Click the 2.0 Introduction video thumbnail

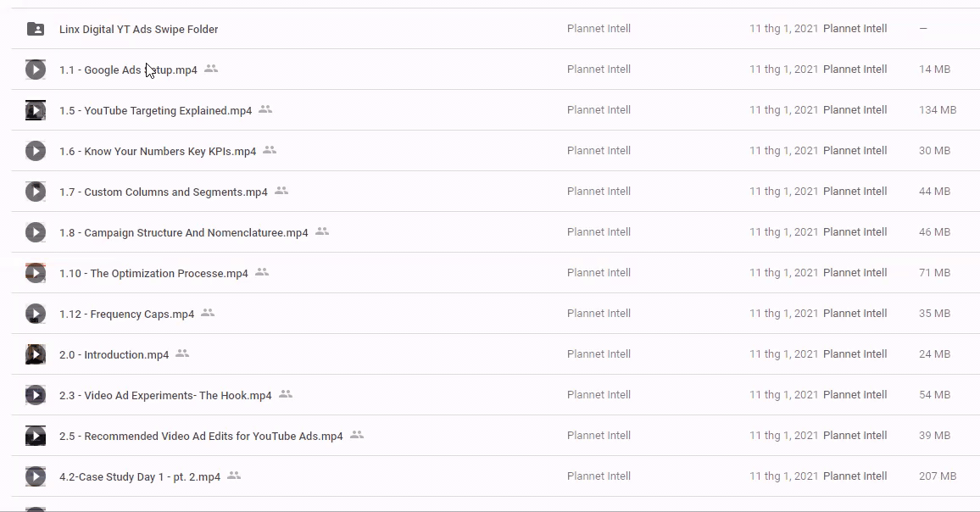tap(36, 354)
